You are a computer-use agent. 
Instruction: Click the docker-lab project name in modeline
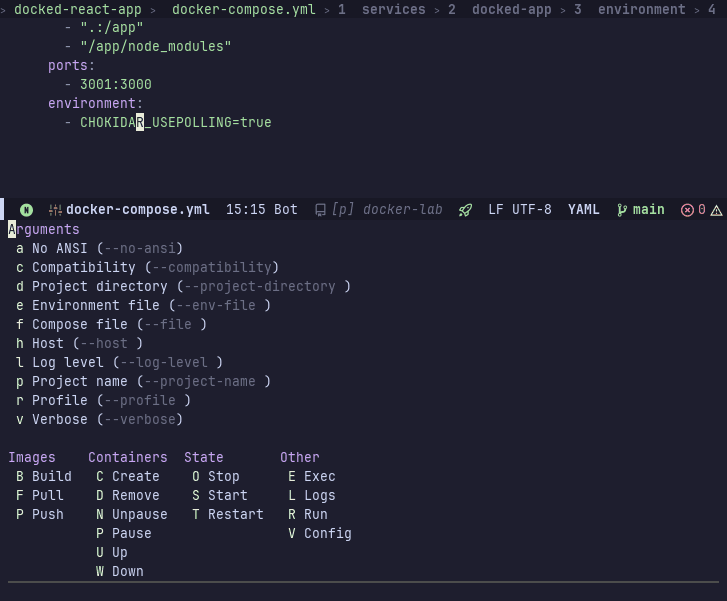(x=402, y=210)
